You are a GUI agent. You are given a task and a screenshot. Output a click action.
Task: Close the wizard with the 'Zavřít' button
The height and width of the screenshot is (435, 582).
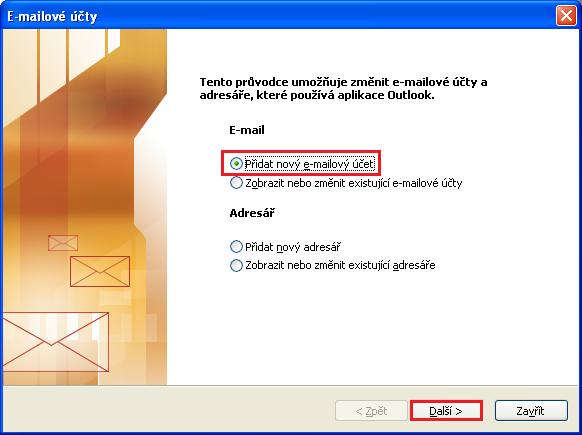click(x=531, y=411)
